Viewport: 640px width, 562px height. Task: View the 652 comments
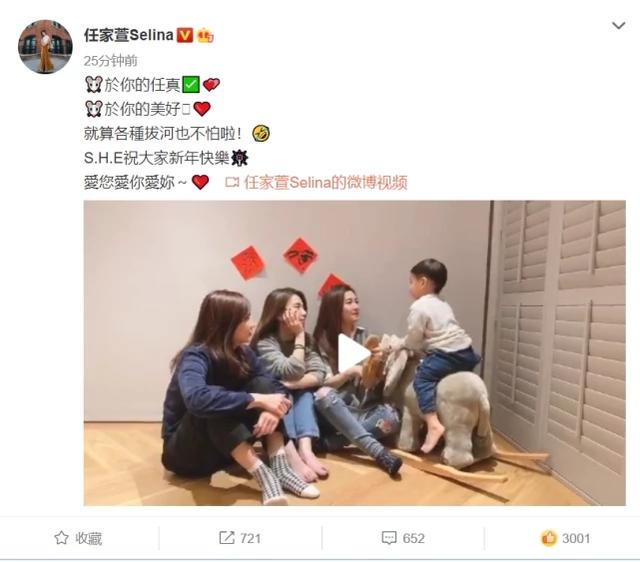(x=413, y=538)
